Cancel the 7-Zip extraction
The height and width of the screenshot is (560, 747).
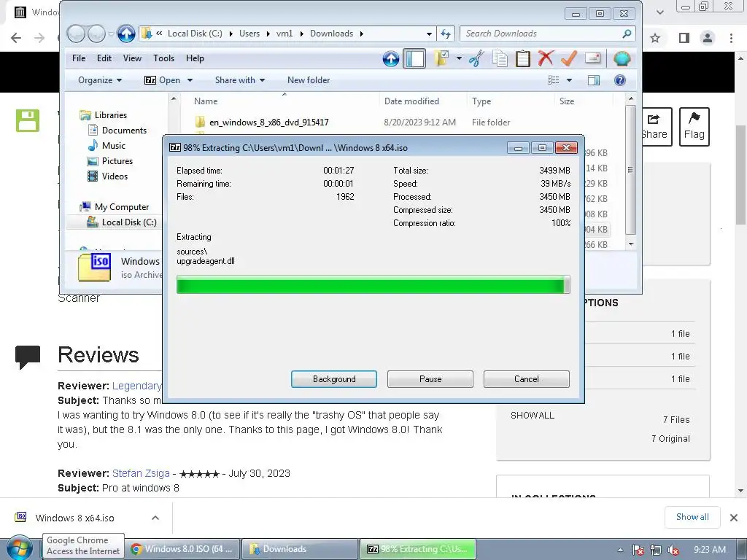click(527, 379)
